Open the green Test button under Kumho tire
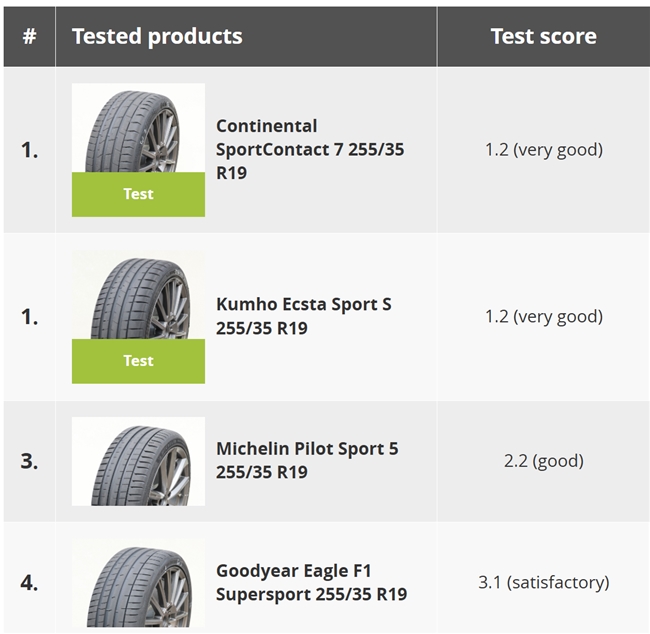 [x=138, y=361]
